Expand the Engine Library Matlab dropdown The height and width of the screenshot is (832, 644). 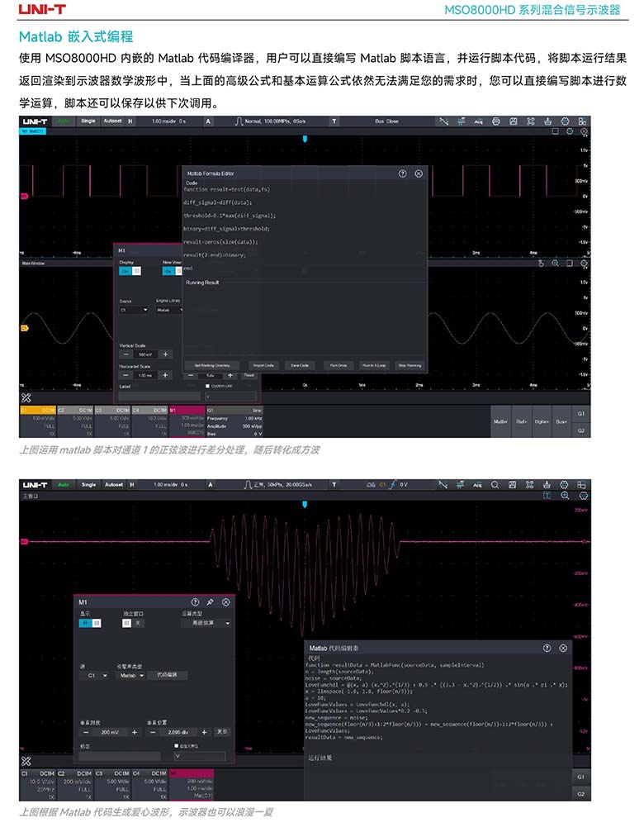168,310
